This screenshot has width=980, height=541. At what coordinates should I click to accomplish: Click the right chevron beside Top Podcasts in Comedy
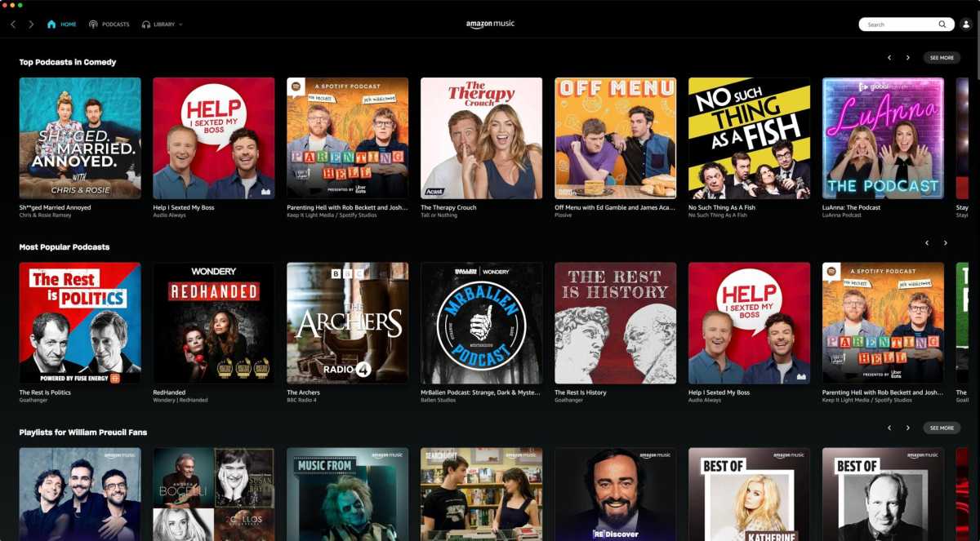[908, 57]
